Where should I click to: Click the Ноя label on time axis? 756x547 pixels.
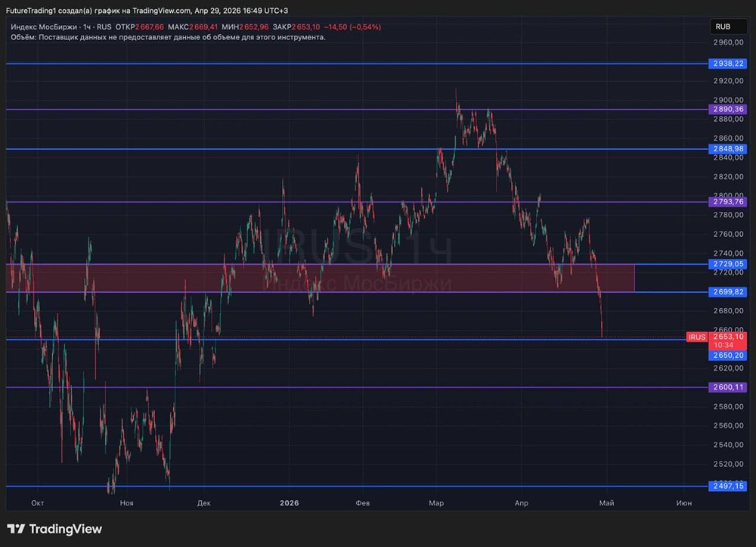127,503
